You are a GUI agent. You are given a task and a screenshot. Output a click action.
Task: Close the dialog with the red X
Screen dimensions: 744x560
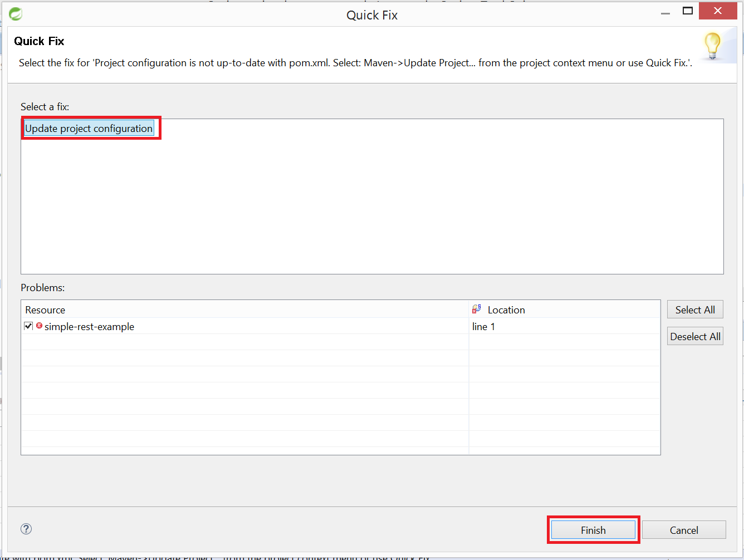click(x=718, y=11)
